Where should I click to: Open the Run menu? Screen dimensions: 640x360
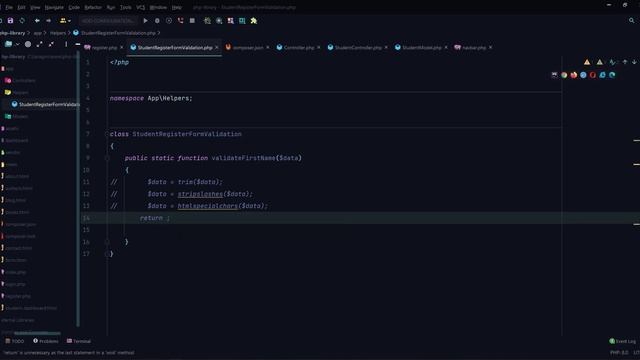[x=111, y=7]
